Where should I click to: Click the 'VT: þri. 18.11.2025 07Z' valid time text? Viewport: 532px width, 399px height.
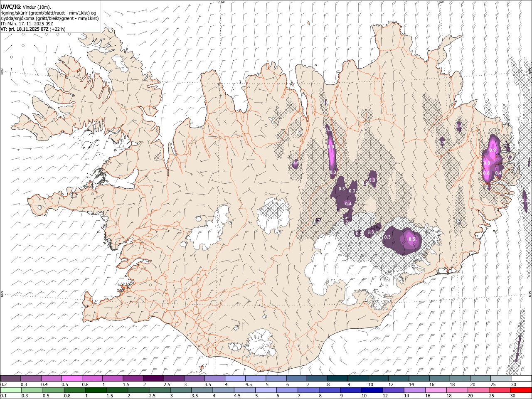point(25,29)
